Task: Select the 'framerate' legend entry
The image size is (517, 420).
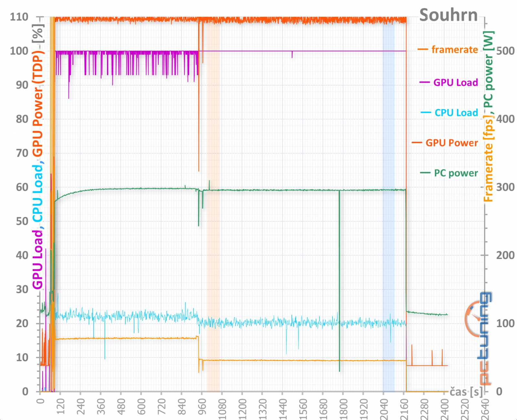Action: (x=455, y=50)
